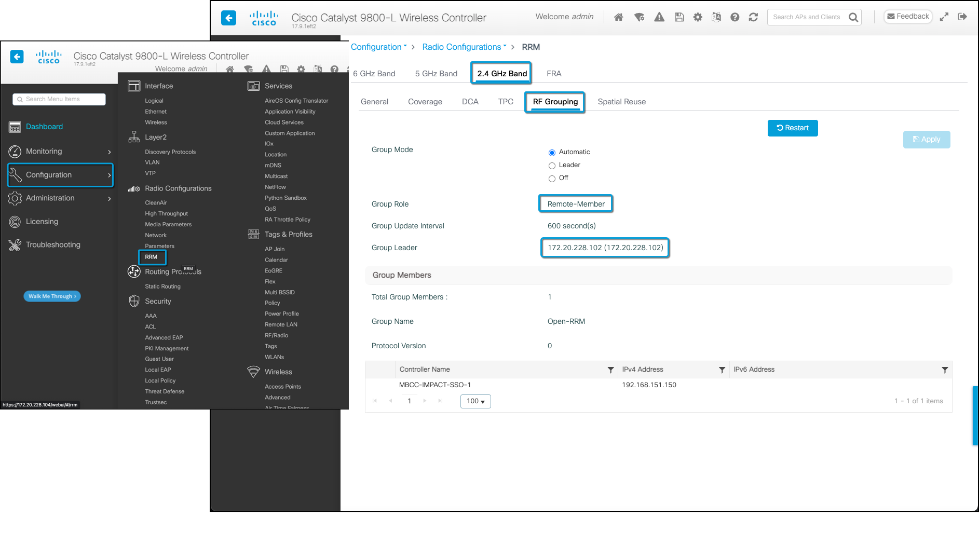Open the alarms warning icon in top toolbar
The width and height of the screenshot is (979, 560).
pyautogui.click(x=659, y=17)
